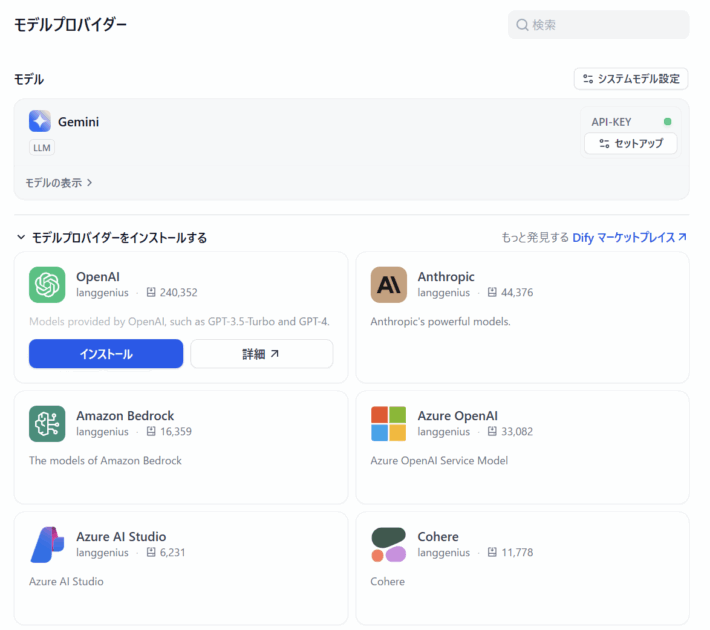
Task: Click the モデルプロバイダー page heading
Action: click(71, 24)
